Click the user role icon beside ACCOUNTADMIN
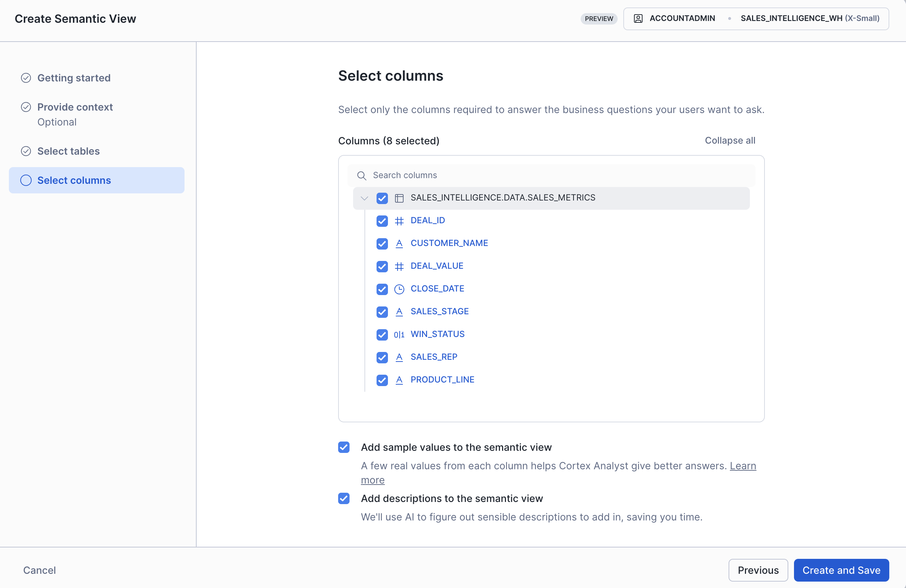Viewport: 906px width, 588px height. [x=638, y=18]
